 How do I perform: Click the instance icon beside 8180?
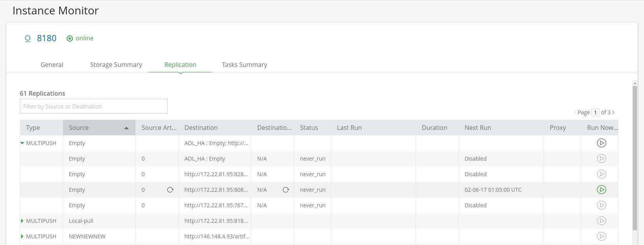point(28,38)
